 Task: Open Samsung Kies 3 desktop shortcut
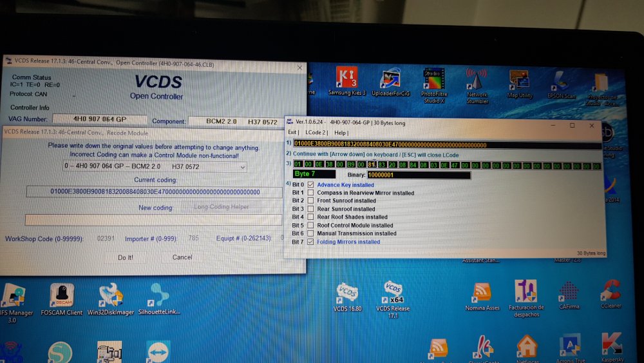[347, 81]
